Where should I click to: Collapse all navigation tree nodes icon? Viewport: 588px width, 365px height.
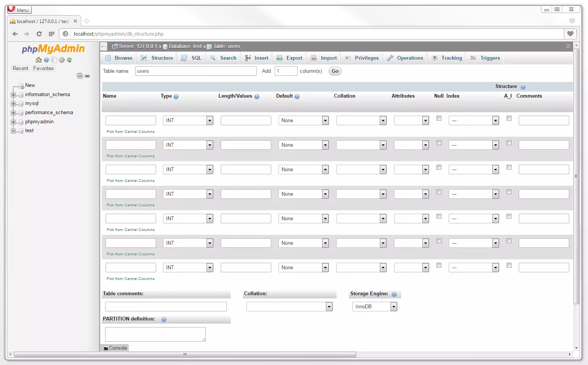[80, 76]
